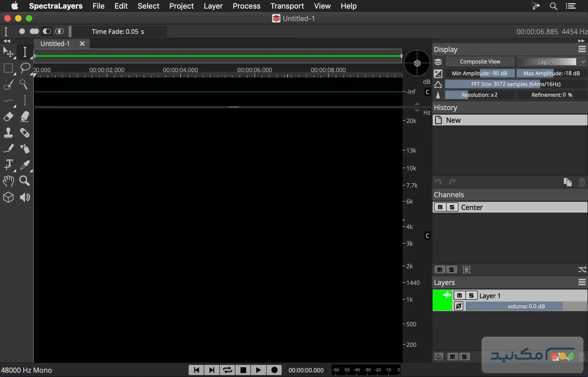588x377 pixels.
Task: Open the Display panel options menu
Action: [582, 49]
